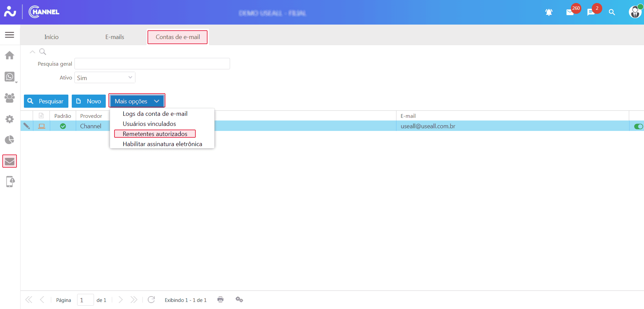Open the e-mail envelope sidebar icon
Screen dimensions: 644x309
[x=9, y=161]
